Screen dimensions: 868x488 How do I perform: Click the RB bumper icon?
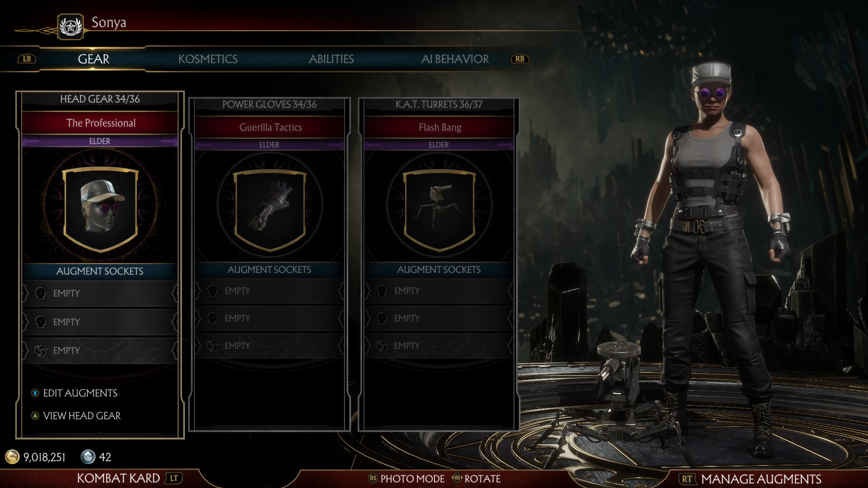(520, 59)
